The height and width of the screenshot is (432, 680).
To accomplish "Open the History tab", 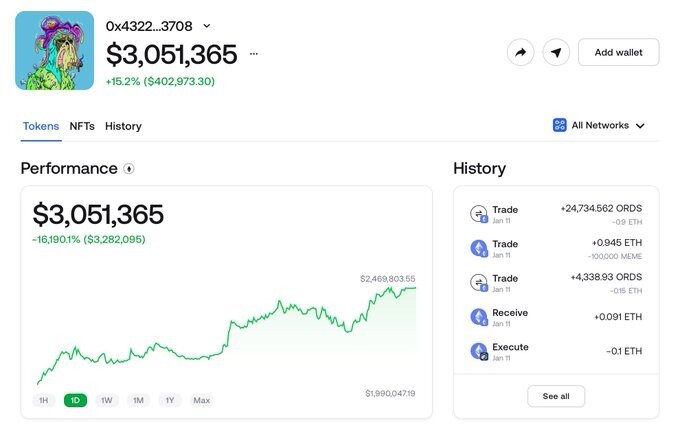I will pyautogui.click(x=123, y=126).
